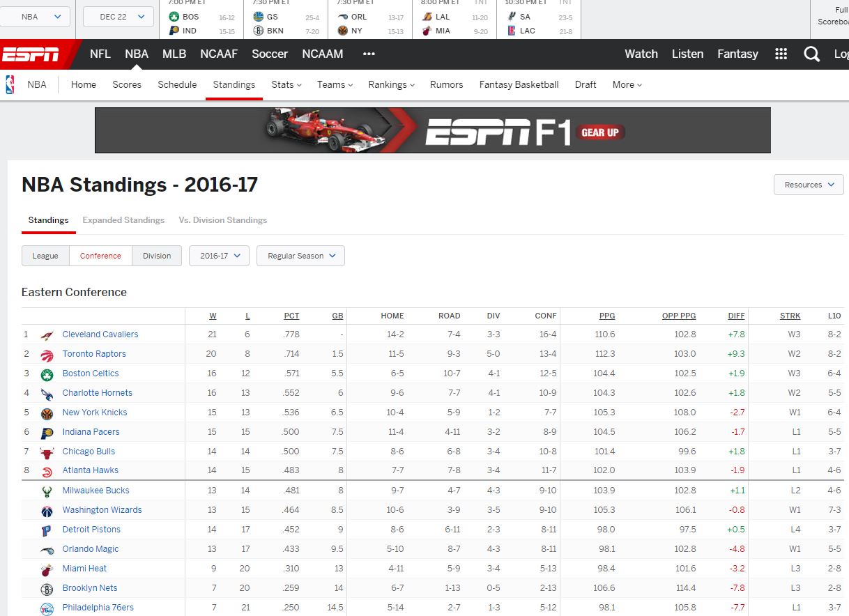Click the Orlando Magic logo in standings
Image resolution: width=849 pixels, height=616 pixels.
(x=47, y=550)
